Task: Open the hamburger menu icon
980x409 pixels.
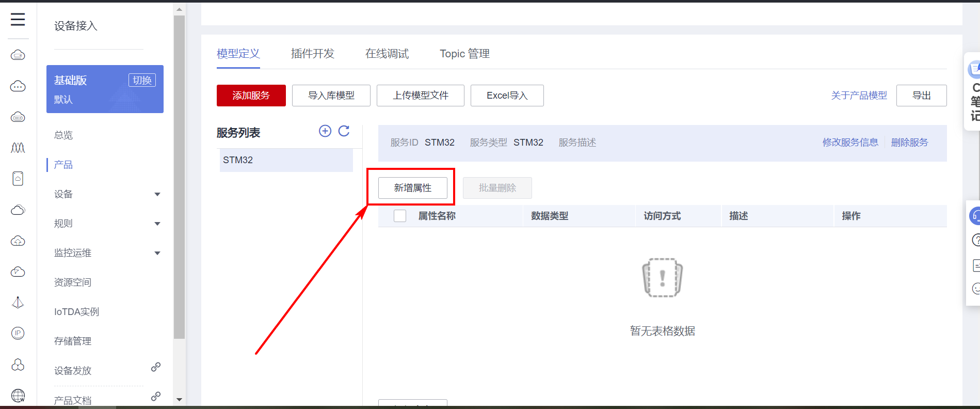Action: (x=18, y=20)
